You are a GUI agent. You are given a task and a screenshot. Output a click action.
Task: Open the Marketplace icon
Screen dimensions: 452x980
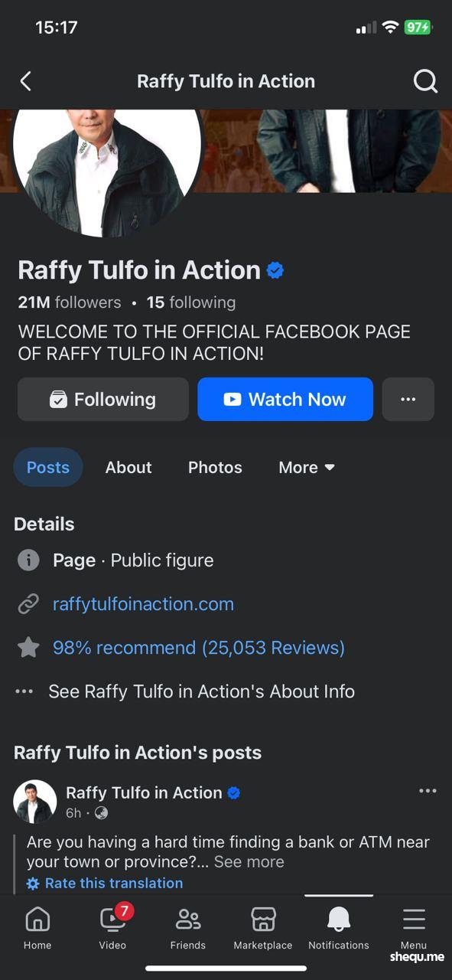click(x=263, y=919)
